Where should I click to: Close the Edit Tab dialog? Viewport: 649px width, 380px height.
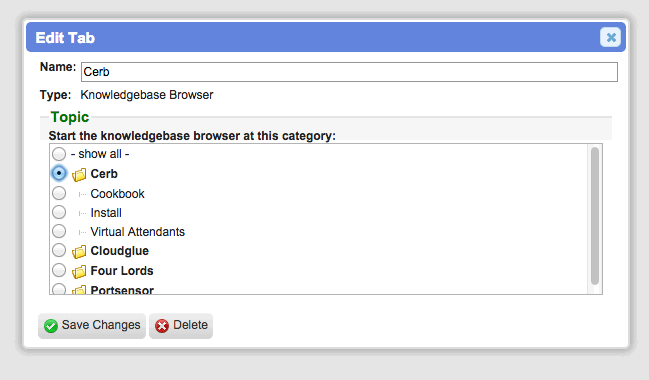click(611, 38)
